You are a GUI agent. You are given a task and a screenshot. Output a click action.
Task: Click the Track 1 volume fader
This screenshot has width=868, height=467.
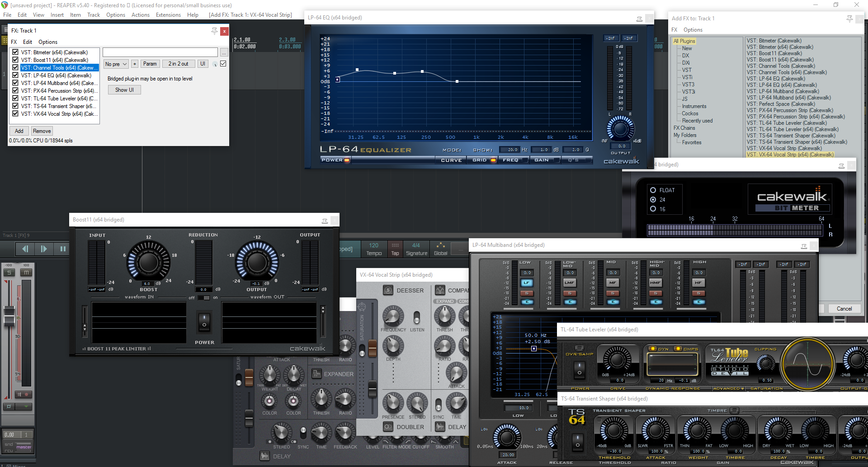tap(9, 316)
